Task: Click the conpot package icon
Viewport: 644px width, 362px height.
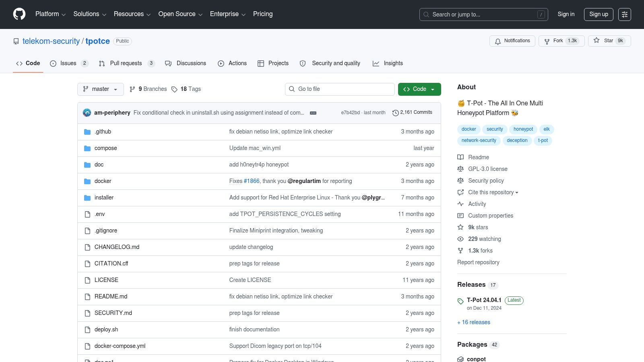Action: pos(460,359)
